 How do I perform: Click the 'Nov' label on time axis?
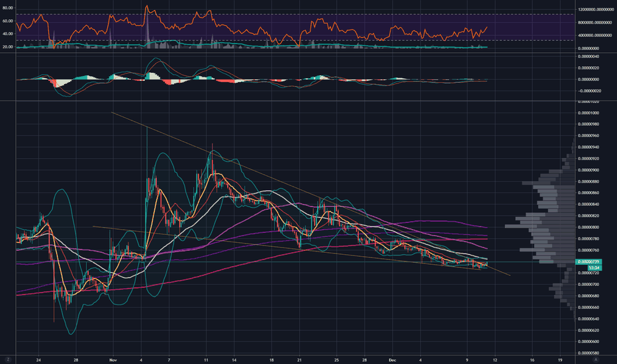tap(113, 359)
